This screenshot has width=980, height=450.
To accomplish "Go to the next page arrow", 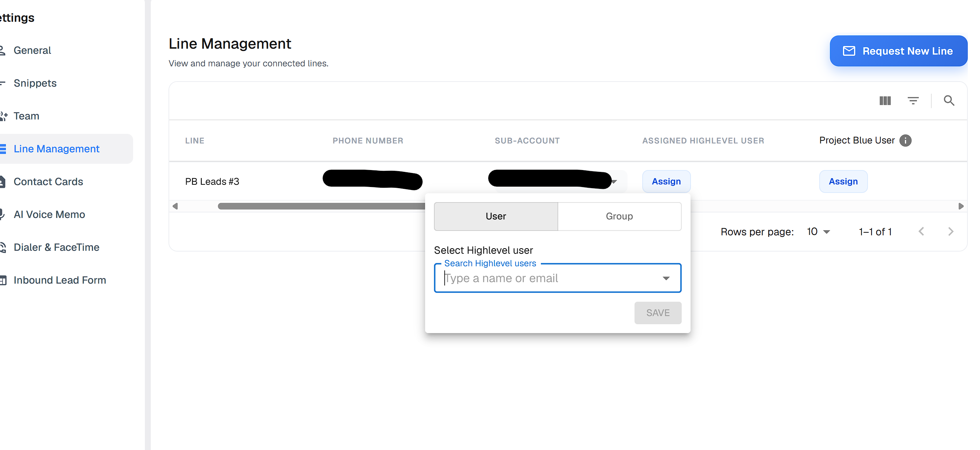I will [x=951, y=232].
